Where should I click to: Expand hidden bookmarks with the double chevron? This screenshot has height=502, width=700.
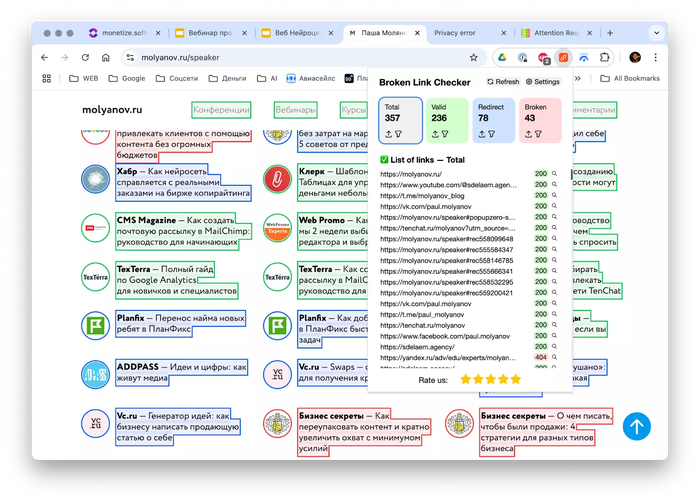[x=578, y=79]
